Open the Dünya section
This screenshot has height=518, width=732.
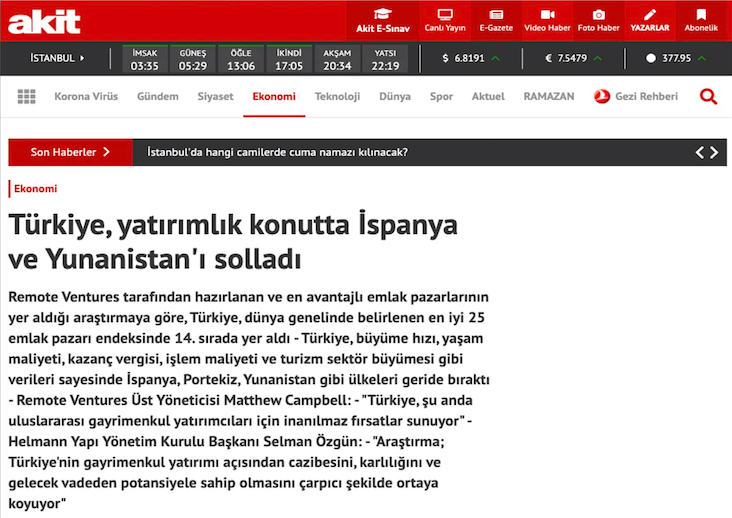tap(395, 97)
